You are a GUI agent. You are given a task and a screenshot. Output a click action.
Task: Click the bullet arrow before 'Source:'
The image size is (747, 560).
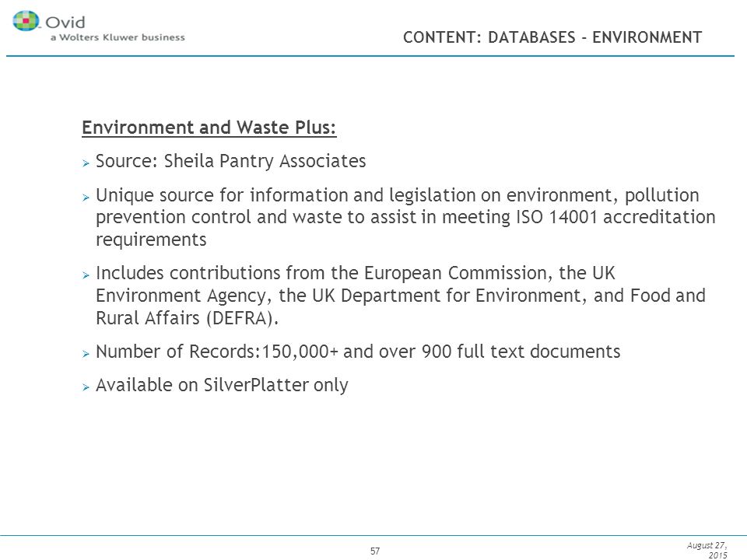coord(86,163)
